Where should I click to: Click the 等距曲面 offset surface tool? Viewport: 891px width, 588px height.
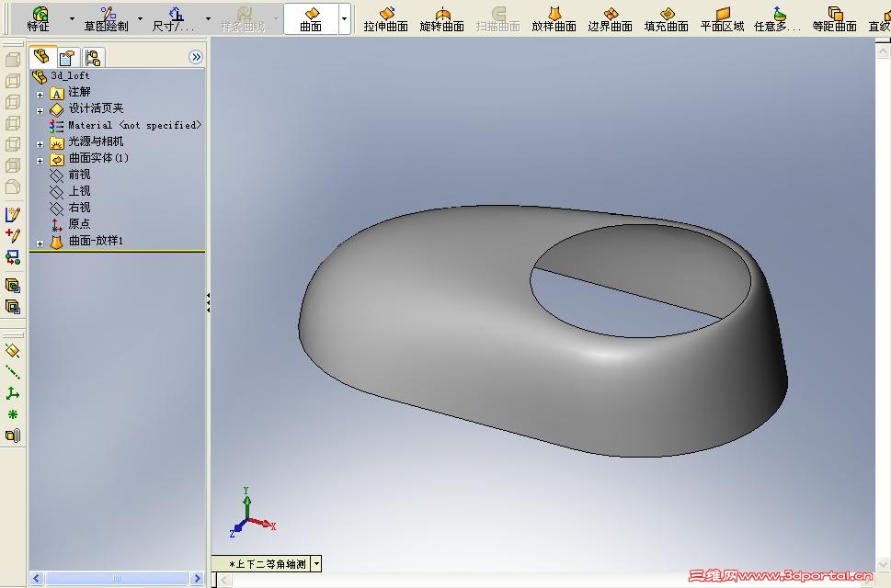click(834, 18)
